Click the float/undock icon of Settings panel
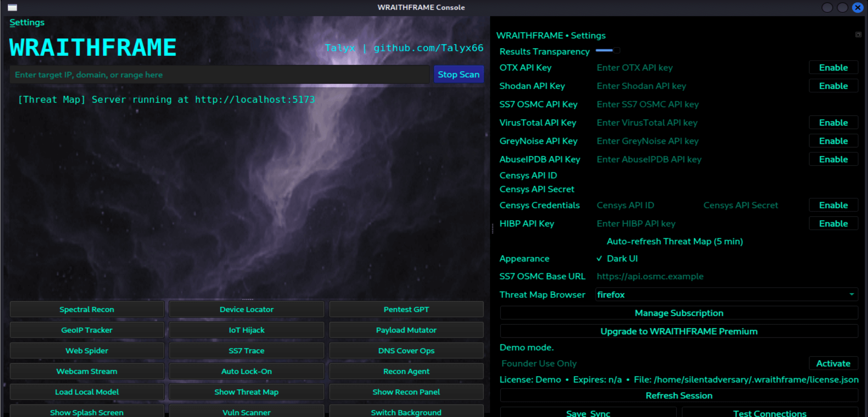The height and width of the screenshot is (417, 868). 858,35
